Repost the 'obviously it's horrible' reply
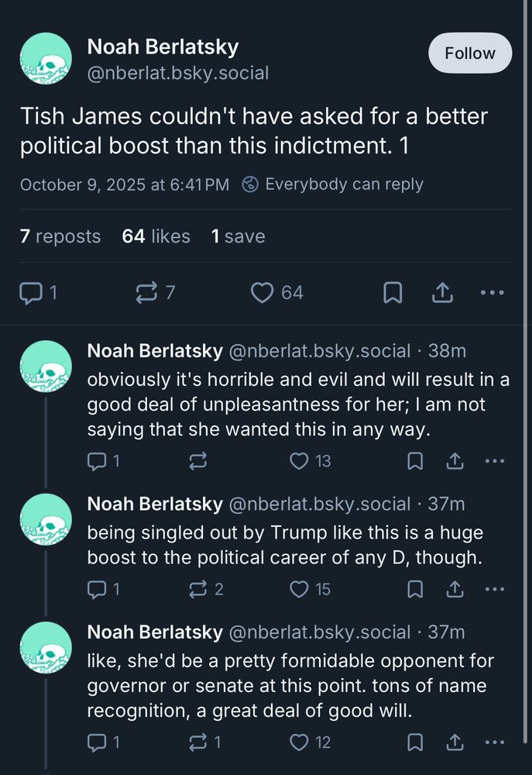 pyautogui.click(x=198, y=461)
